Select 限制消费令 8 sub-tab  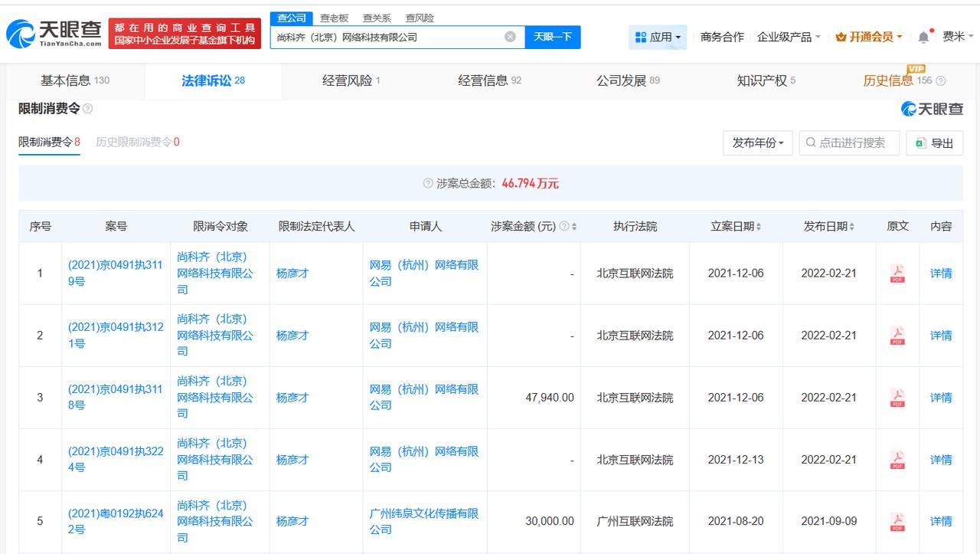pos(49,142)
